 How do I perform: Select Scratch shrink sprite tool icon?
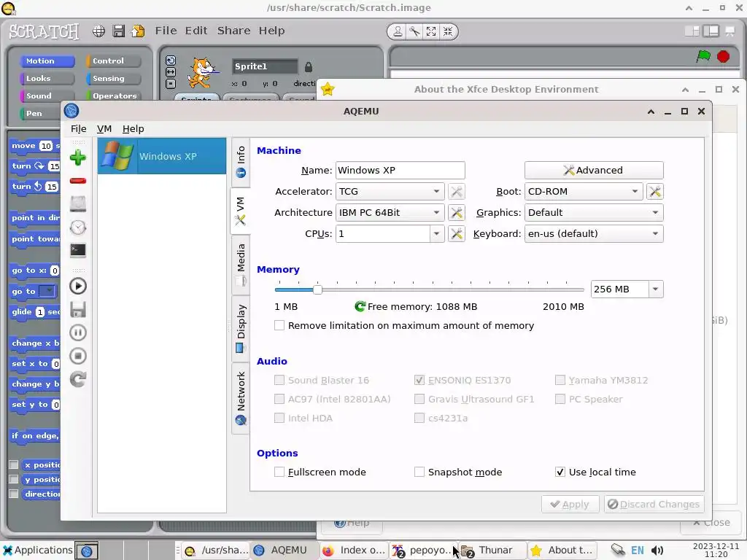(448, 31)
